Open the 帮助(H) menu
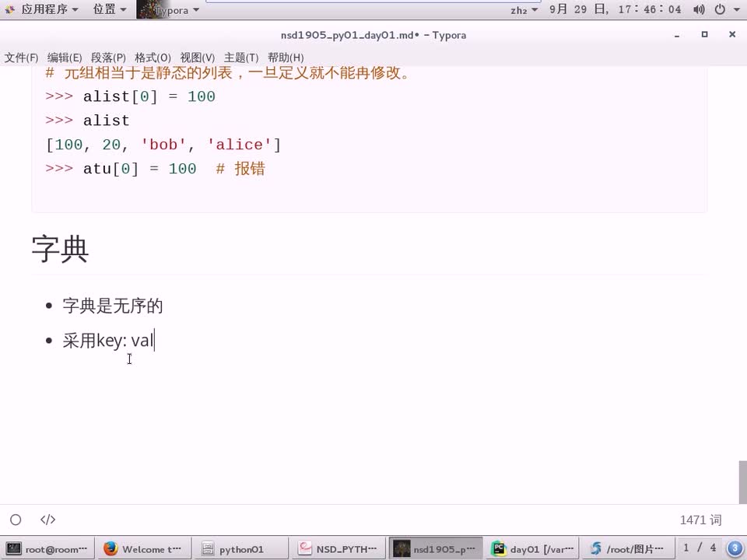The image size is (747, 560). pyautogui.click(x=286, y=58)
